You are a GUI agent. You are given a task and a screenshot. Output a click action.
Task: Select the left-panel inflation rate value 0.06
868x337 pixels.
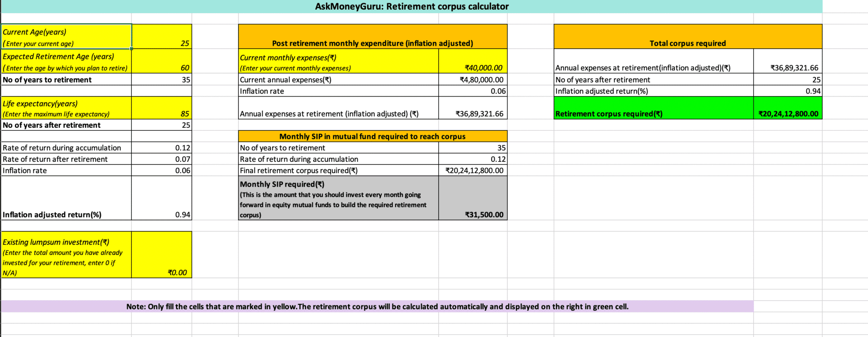[x=161, y=170]
